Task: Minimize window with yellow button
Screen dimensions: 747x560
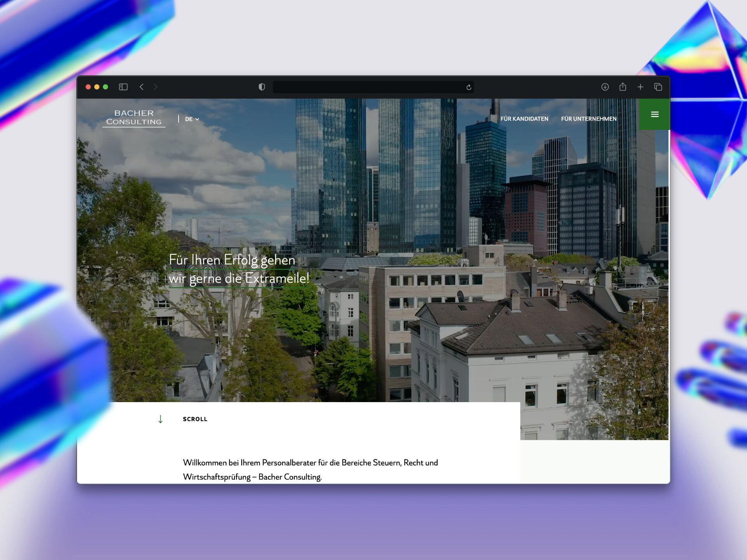Action: pos(97,87)
